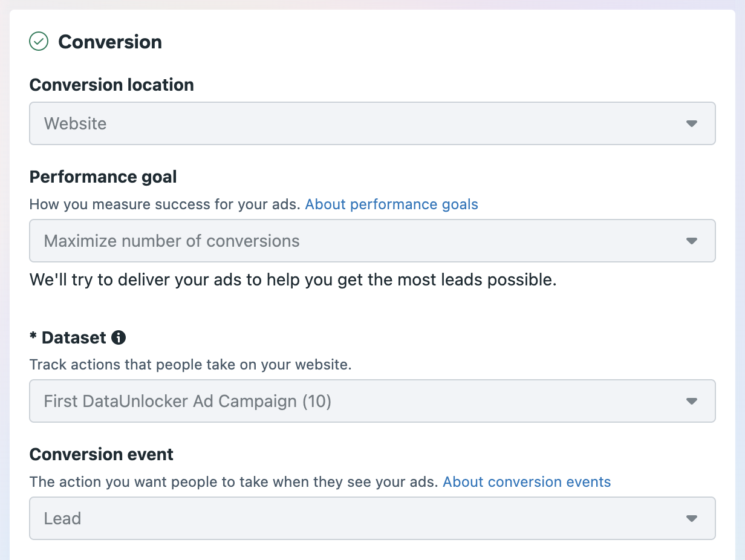Expand the Maximize number of conversions dropdown

[363, 241]
